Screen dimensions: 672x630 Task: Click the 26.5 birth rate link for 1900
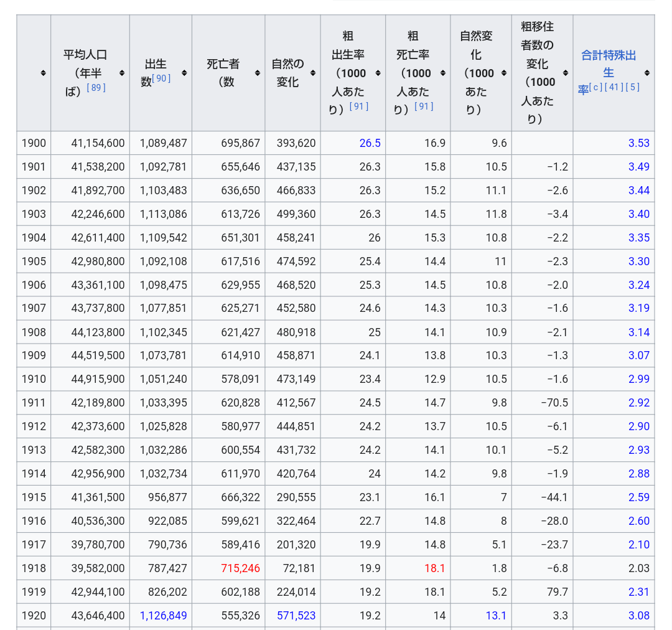coord(370,143)
